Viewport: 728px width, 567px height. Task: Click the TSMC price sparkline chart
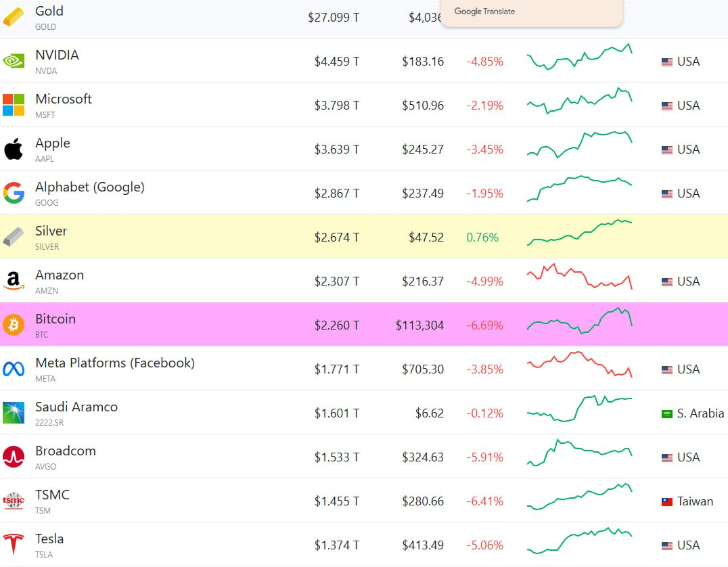[579, 496]
